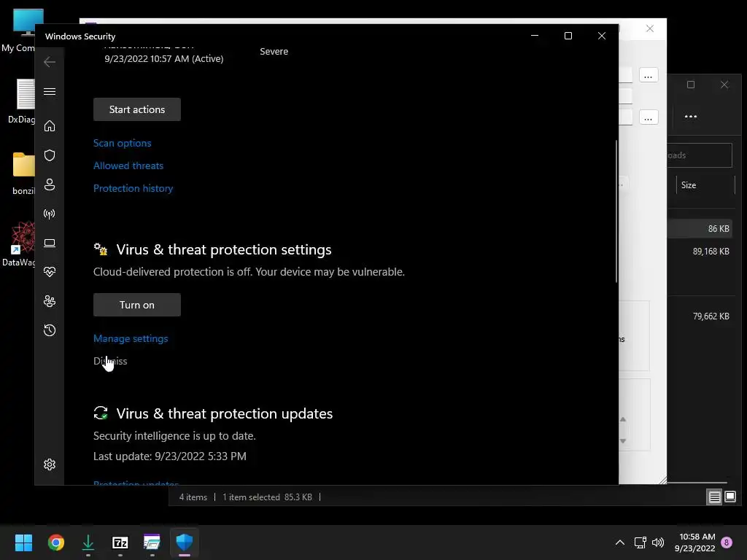
Task: Close the background white dialog window
Action: (650, 28)
